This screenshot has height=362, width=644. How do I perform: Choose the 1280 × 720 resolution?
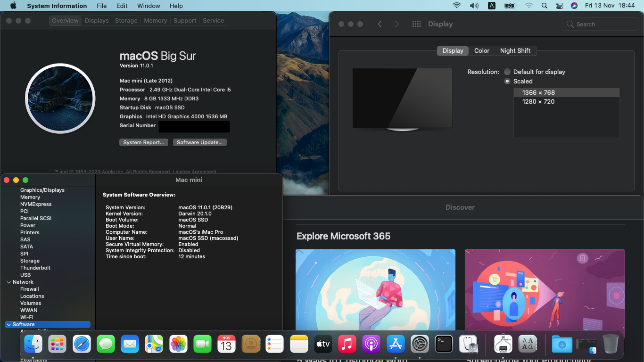[x=567, y=102]
